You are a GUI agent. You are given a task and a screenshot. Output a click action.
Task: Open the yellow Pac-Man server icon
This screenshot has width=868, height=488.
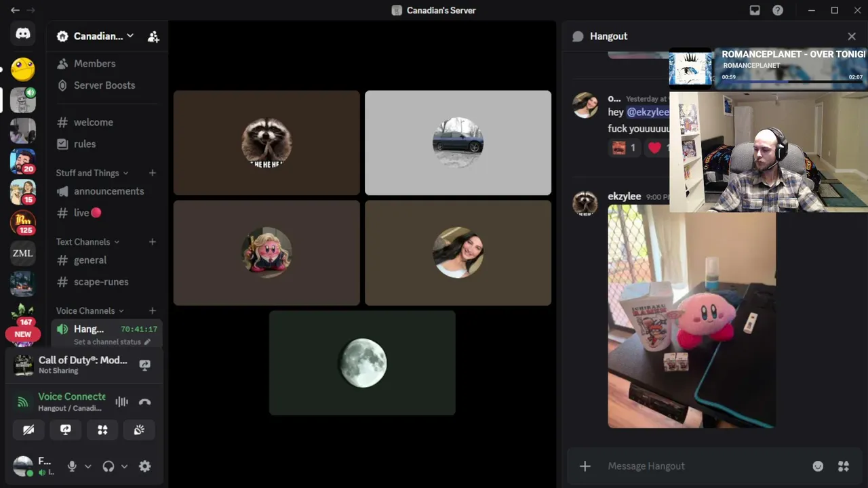pos(22,68)
